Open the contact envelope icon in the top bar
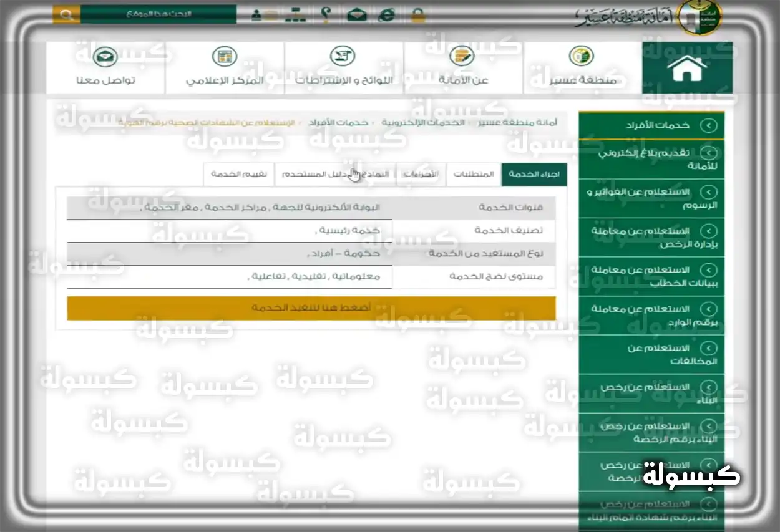The image size is (780, 532). coord(356,14)
